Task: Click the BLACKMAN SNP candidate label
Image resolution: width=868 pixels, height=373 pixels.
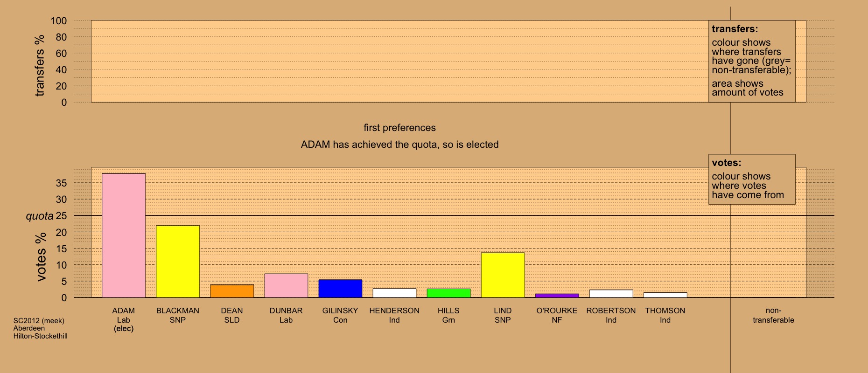Action: 178,315
